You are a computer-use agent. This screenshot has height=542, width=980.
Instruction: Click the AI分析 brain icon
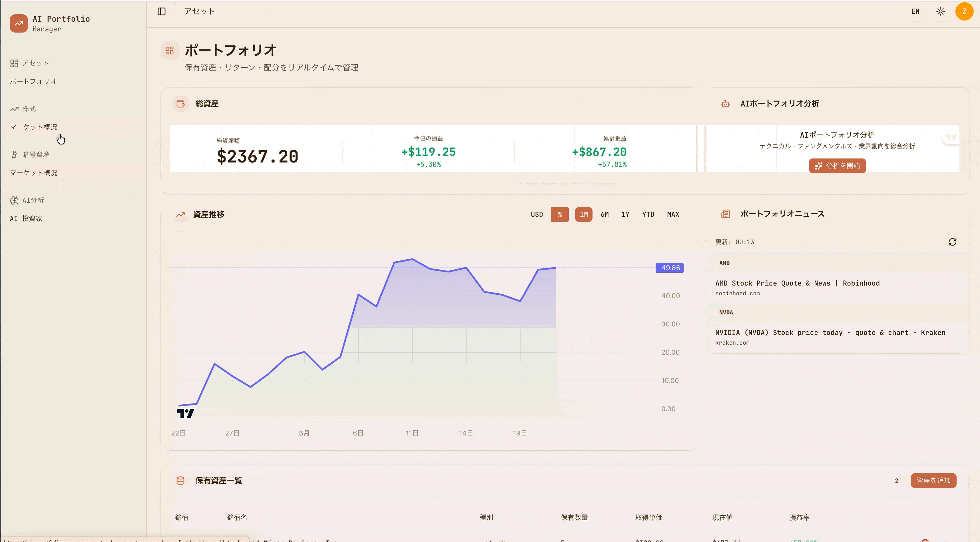[x=14, y=200]
